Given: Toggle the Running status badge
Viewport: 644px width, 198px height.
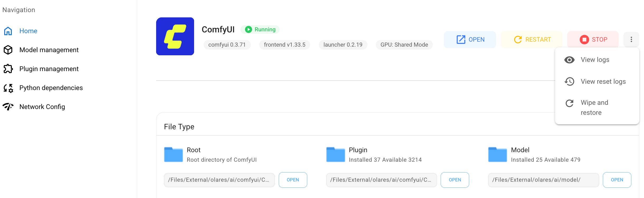Looking at the screenshot, I should pos(259,29).
